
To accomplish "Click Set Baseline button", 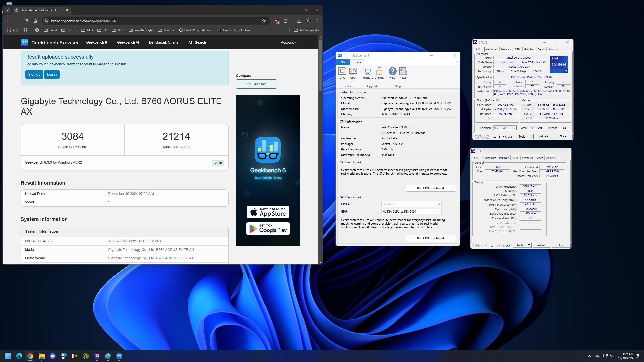I will 256,84.
